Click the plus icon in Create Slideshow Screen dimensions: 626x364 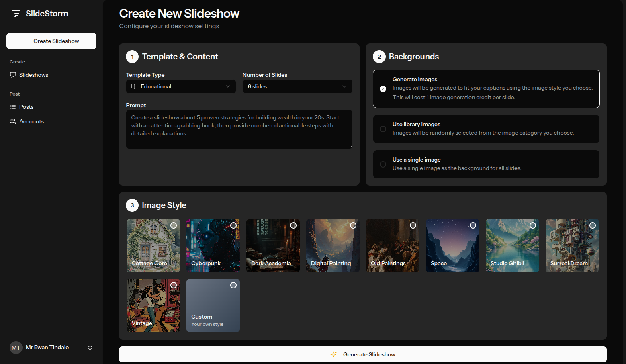point(27,41)
